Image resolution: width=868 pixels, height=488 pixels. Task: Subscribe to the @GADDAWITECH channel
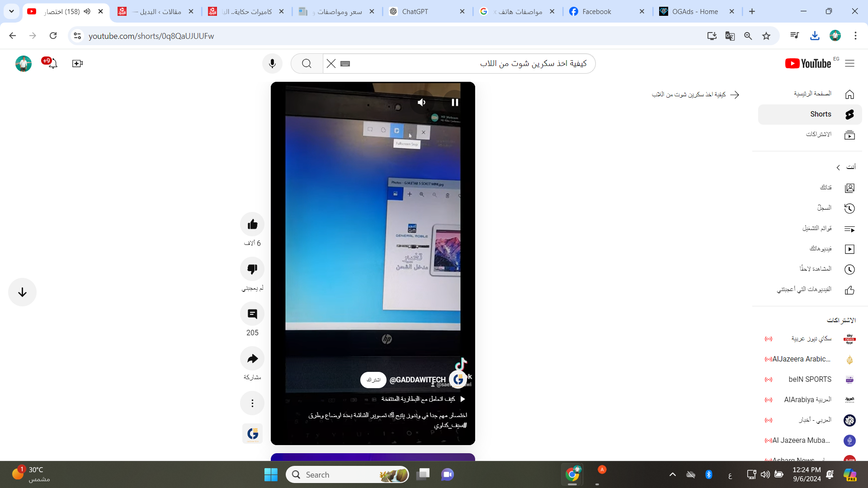373,380
